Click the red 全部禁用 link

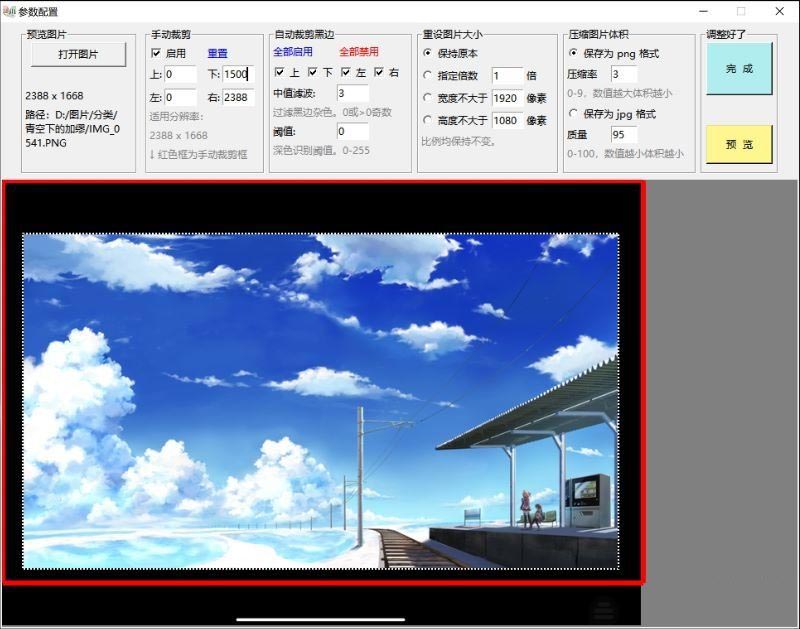click(359, 51)
